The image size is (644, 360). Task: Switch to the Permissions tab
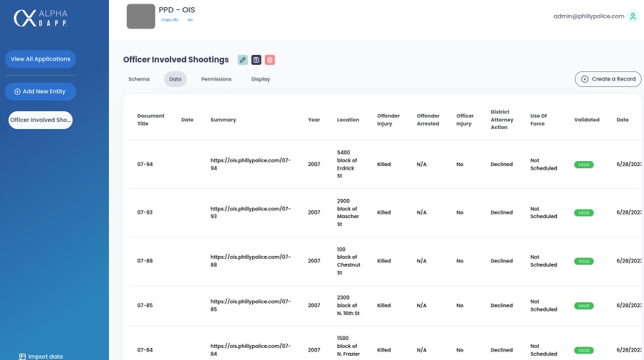pyautogui.click(x=217, y=79)
